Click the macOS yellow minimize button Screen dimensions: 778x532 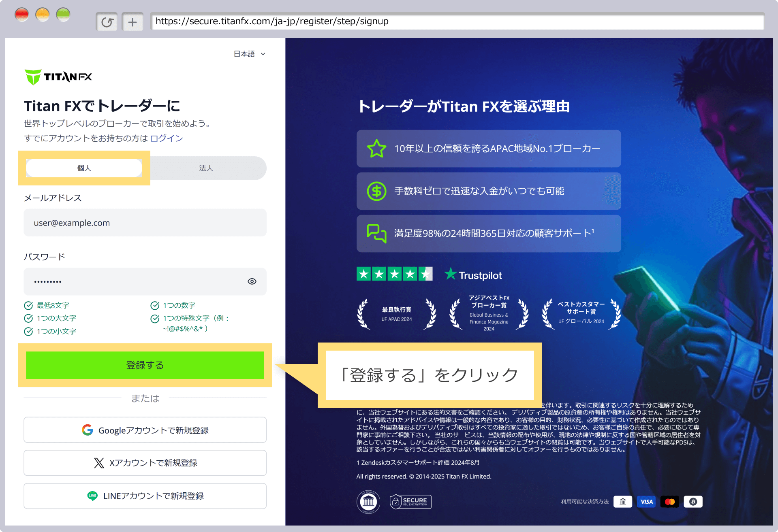[42, 15]
